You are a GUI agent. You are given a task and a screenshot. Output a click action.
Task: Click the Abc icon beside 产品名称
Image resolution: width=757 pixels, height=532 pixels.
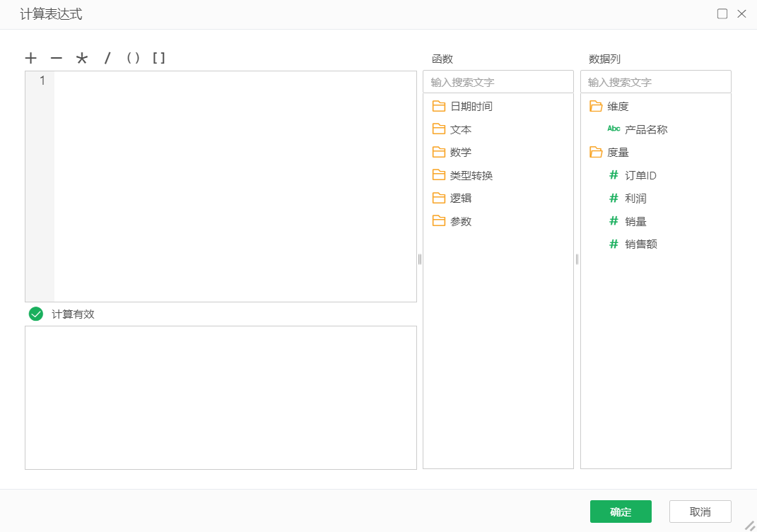(614, 129)
